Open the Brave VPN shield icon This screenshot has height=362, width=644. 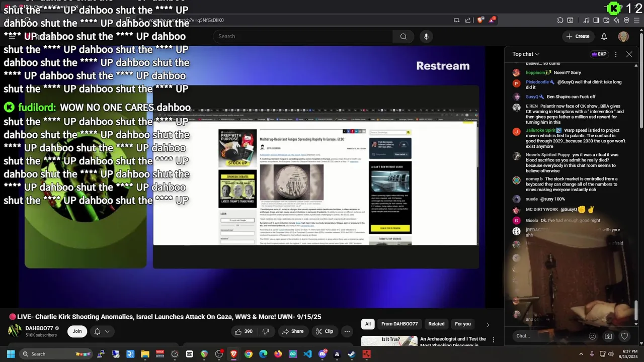point(626,20)
